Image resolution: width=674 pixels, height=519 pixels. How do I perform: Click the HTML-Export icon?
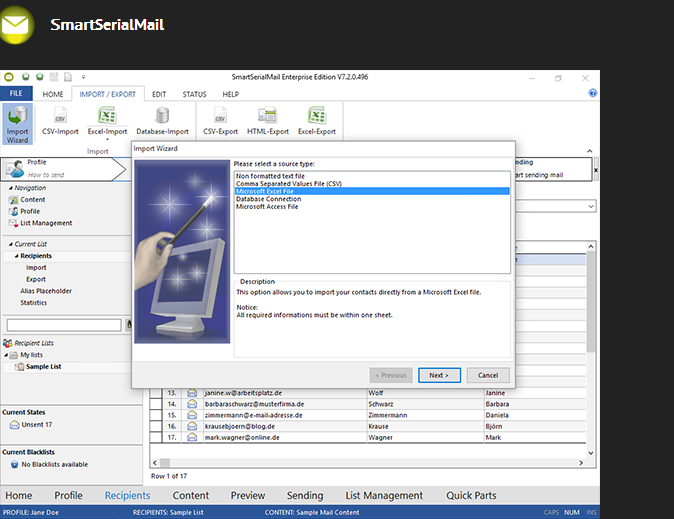coord(267,116)
